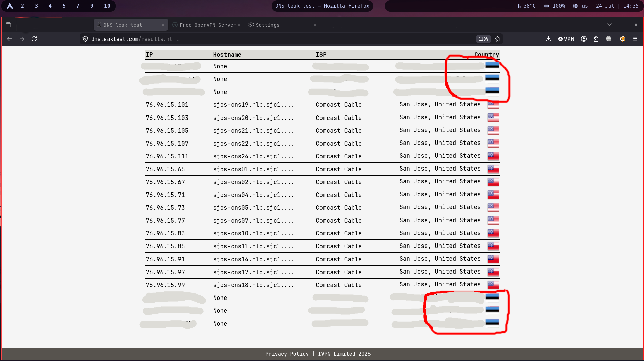Switch to workspace 4
Screen dimensions: 644x361
(x=50, y=6)
